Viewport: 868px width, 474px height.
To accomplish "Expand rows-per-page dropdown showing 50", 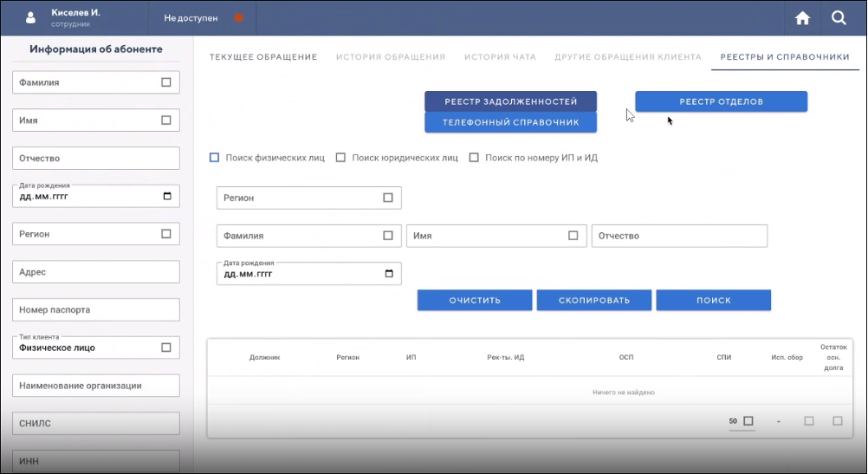I will tap(748, 421).
